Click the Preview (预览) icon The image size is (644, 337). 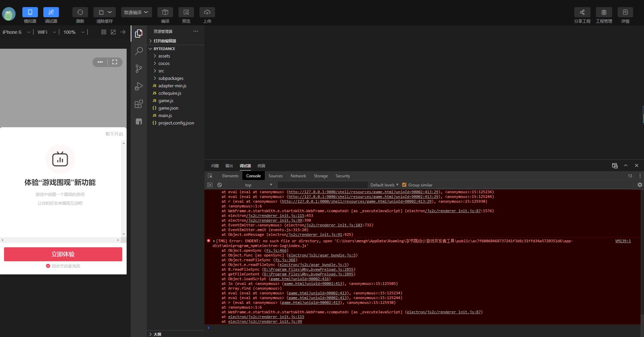(186, 13)
